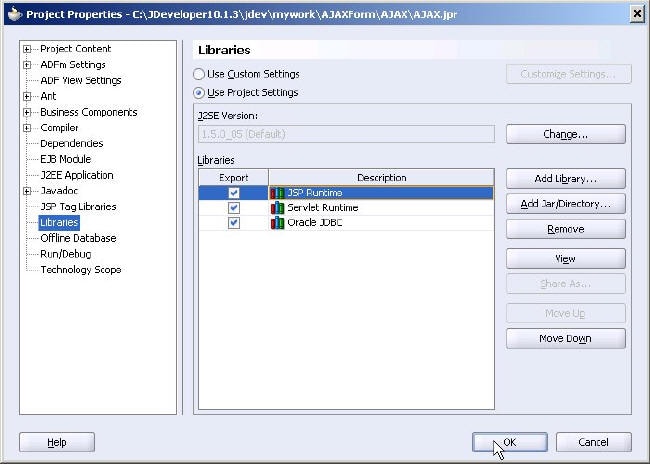This screenshot has height=464, width=650.
Task: Expand the Ant node
Action: click(27, 97)
